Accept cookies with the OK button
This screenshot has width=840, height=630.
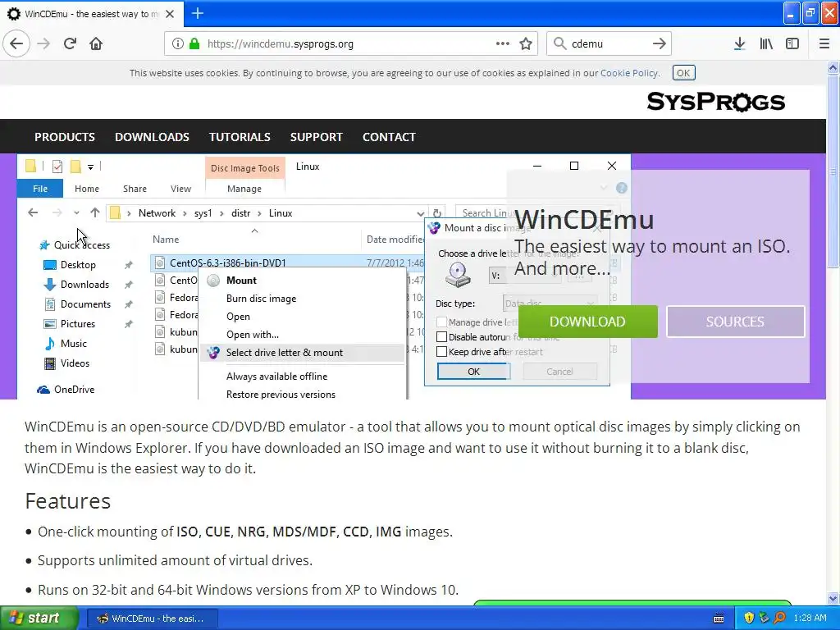click(683, 73)
